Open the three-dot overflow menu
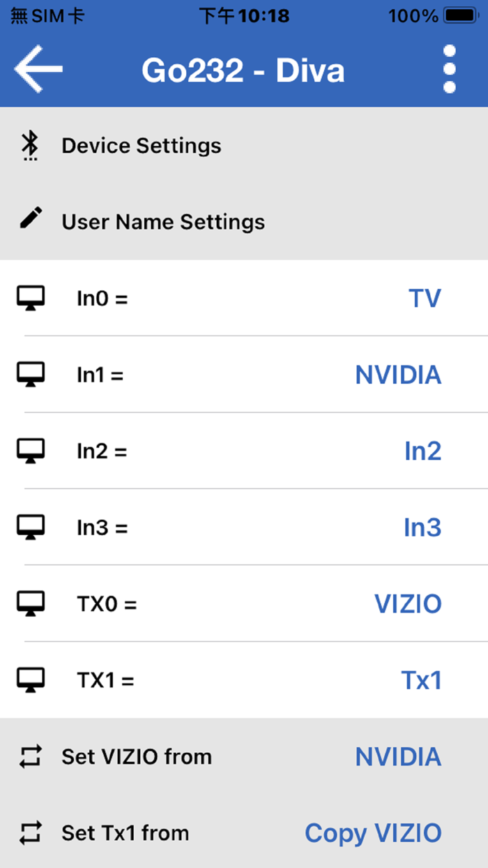The image size is (488, 868). click(450, 69)
